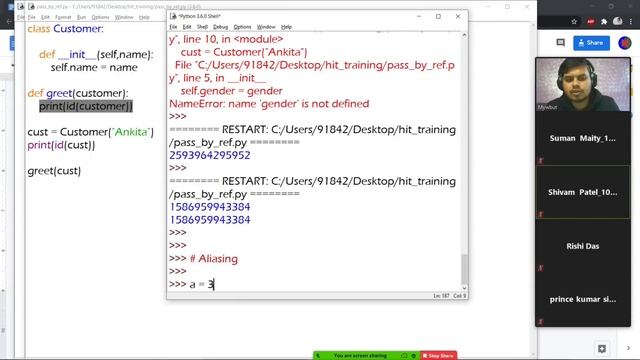Maximize the Python Shell window
Image resolution: width=640 pixels, height=360 pixels.
coord(438,16)
